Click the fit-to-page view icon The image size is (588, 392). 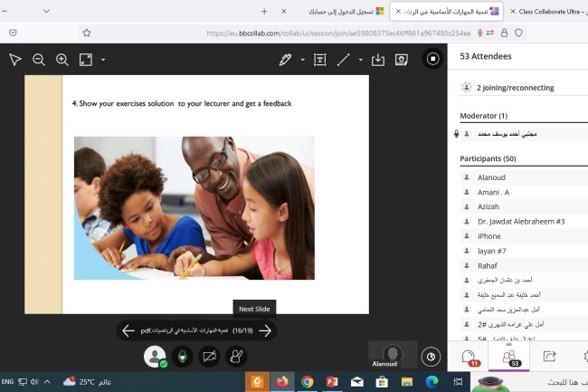(86, 60)
